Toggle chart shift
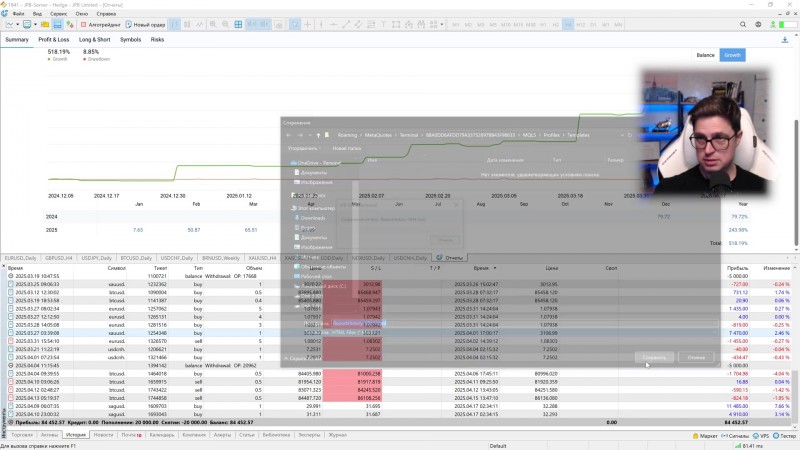 tap(265, 24)
